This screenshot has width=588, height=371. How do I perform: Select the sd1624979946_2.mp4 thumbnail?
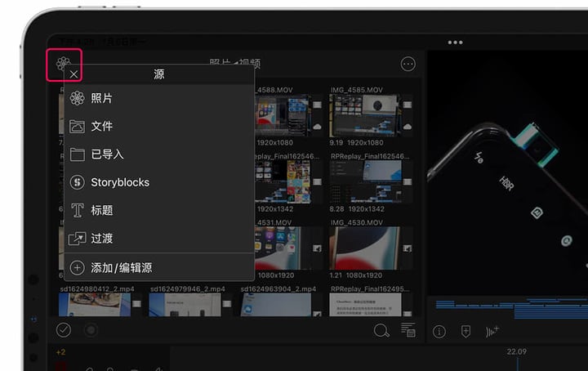[x=185, y=305]
